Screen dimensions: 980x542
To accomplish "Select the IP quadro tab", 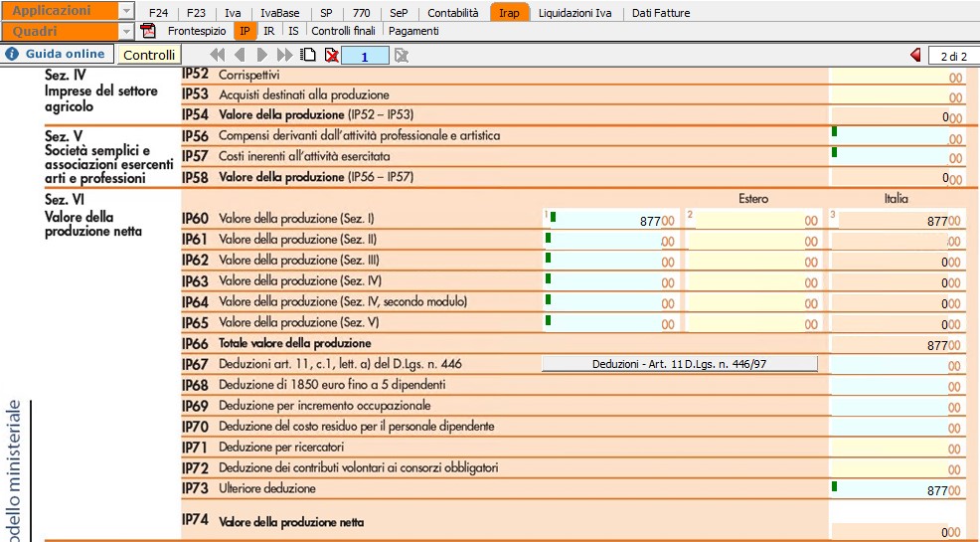I will [x=245, y=31].
